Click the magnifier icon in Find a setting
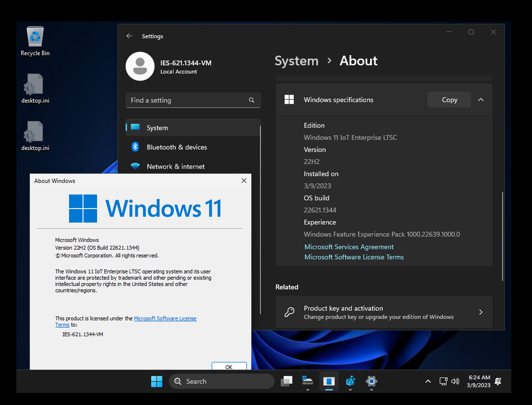The image size is (532, 405). pos(251,100)
